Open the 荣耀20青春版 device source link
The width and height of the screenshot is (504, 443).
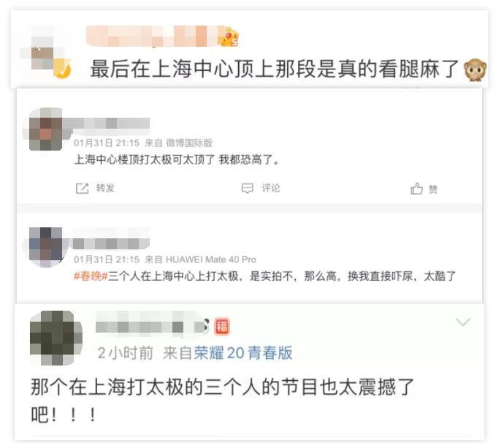[243, 352]
